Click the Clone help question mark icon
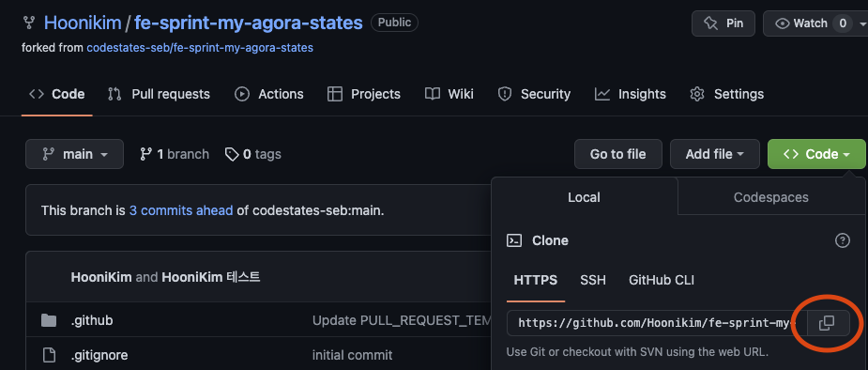868x370 pixels. pyautogui.click(x=842, y=240)
